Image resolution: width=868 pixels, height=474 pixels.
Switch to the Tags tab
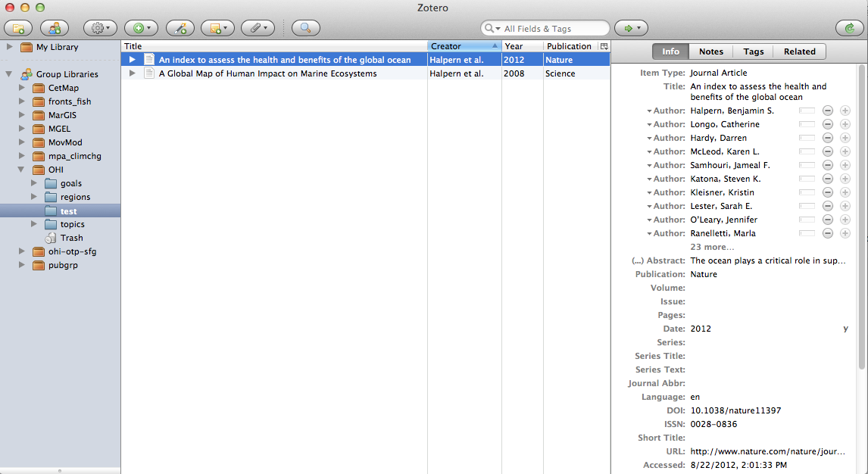point(753,51)
